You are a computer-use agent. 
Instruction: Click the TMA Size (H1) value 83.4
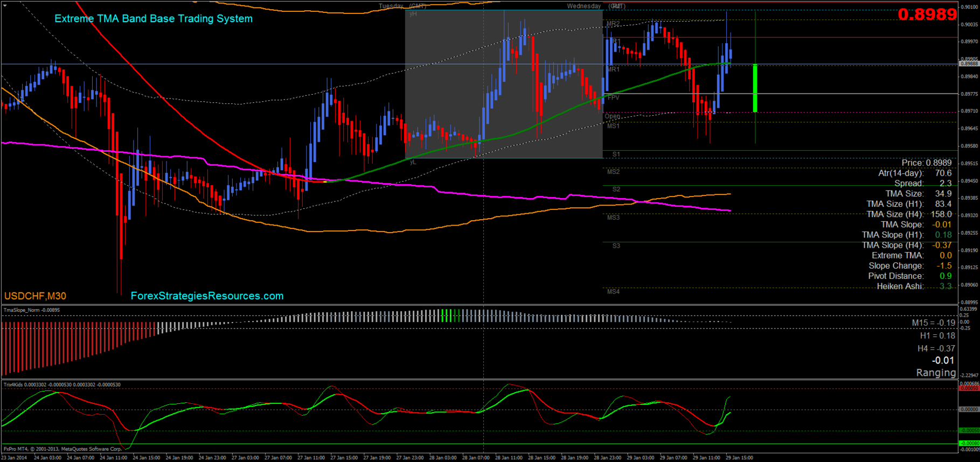(943, 204)
